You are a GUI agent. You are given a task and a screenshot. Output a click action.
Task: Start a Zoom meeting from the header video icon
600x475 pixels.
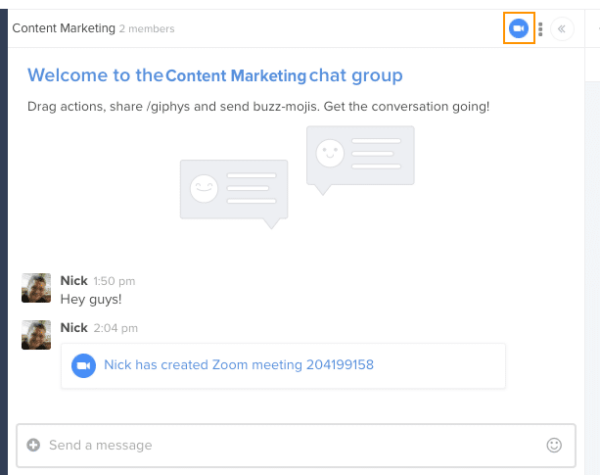(x=518, y=28)
